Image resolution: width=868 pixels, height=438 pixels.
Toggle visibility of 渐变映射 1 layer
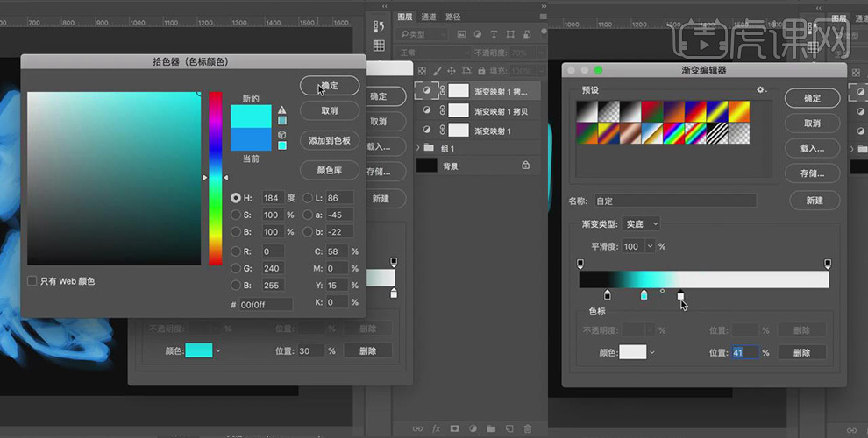coord(426,130)
